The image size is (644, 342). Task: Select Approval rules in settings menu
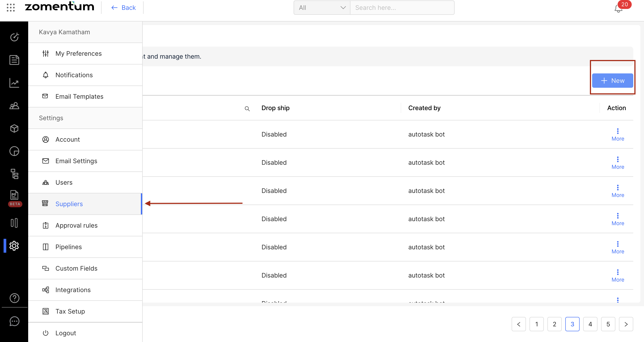(76, 225)
